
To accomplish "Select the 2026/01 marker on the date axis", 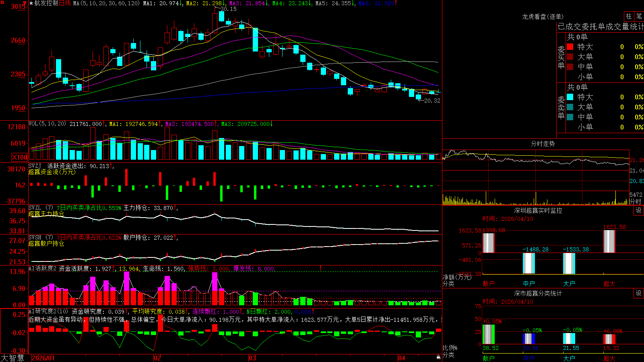I will (43, 358).
